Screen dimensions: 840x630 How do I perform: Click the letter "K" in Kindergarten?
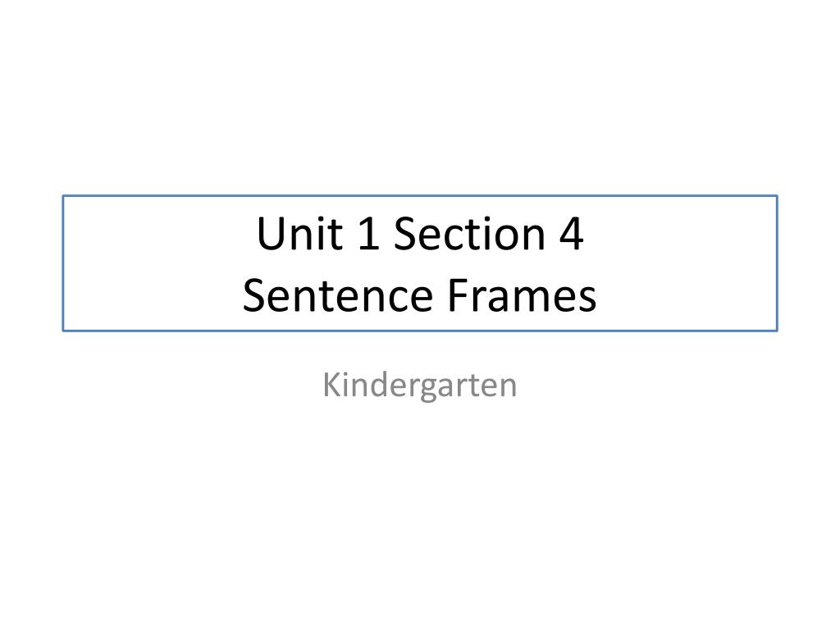(332, 385)
